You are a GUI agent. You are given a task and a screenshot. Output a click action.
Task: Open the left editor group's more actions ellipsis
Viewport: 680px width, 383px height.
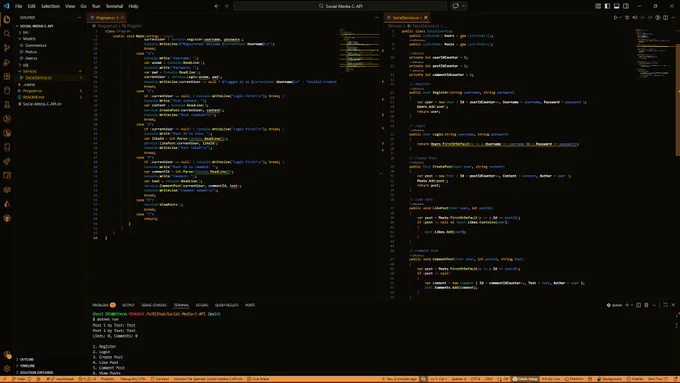(376, 18)
